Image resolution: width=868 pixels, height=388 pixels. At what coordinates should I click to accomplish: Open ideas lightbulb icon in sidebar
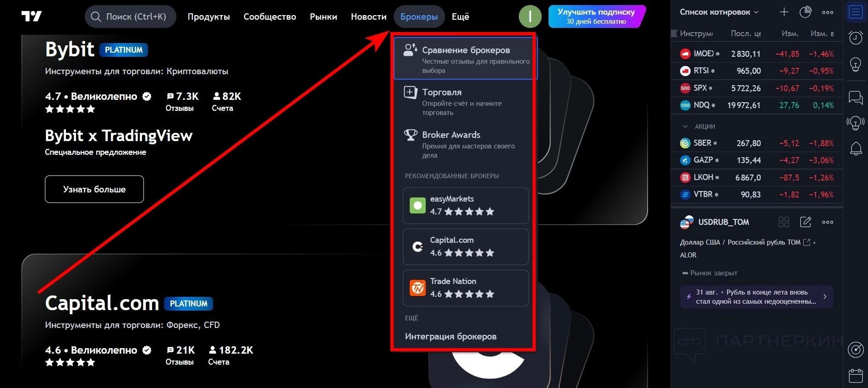[x=856, y=65]
